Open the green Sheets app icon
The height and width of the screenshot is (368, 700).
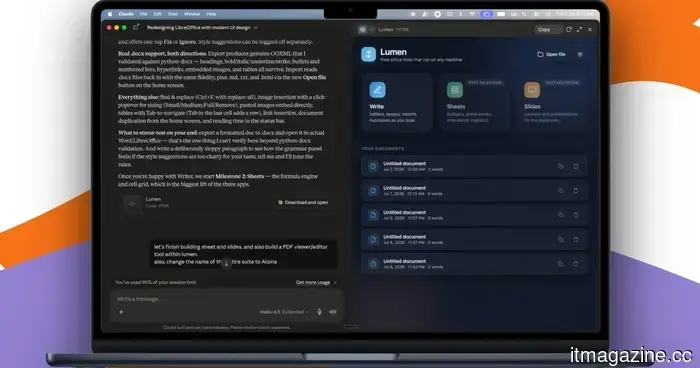(454, 90)
